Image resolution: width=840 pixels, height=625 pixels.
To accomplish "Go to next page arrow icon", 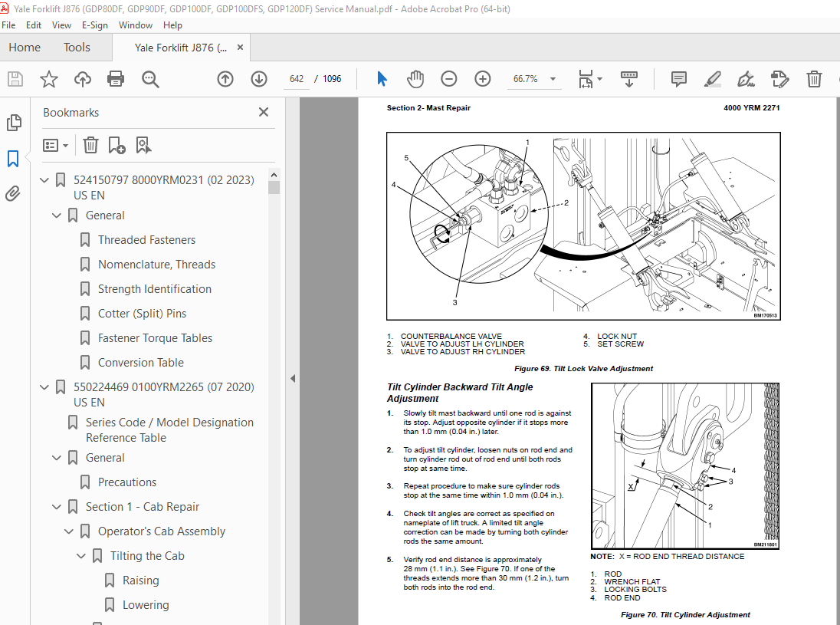I will tap(259, 79).
